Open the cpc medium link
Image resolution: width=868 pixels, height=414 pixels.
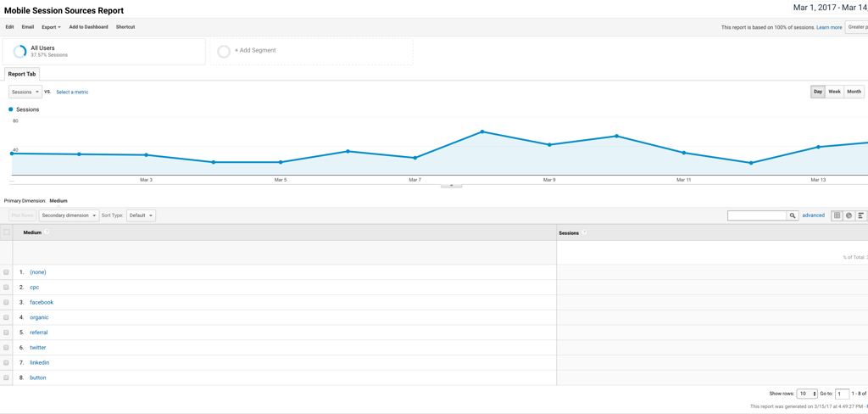click(34, 287)
